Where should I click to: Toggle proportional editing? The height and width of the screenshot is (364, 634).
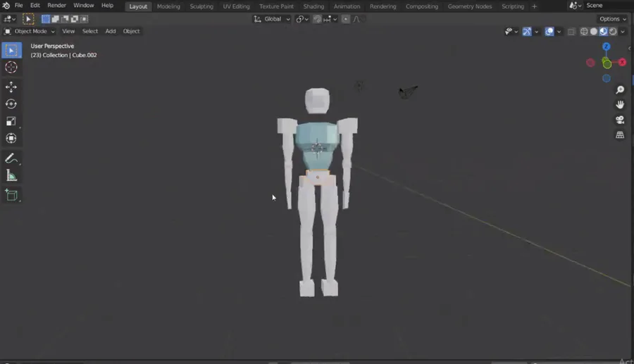point(346,19)
